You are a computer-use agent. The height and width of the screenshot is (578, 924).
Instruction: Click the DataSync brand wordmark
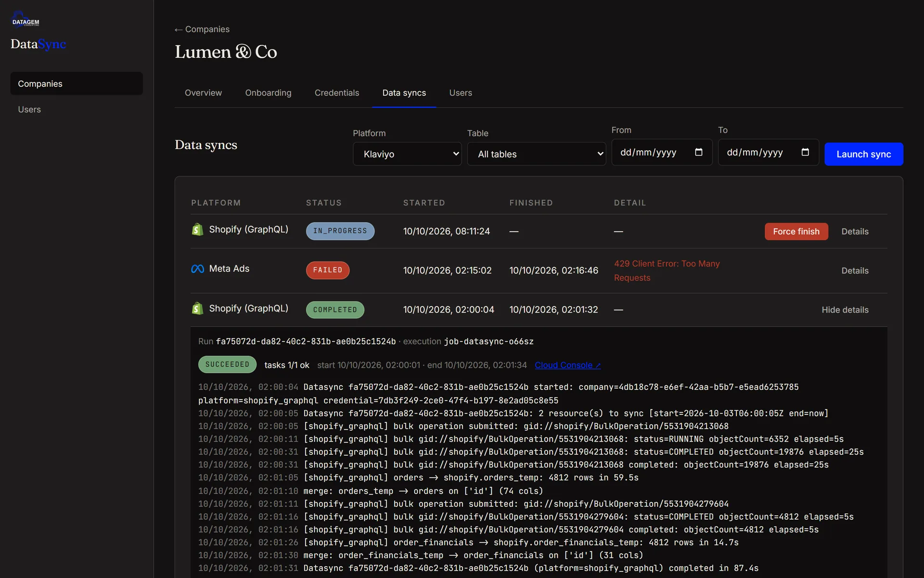click(38, 44)
